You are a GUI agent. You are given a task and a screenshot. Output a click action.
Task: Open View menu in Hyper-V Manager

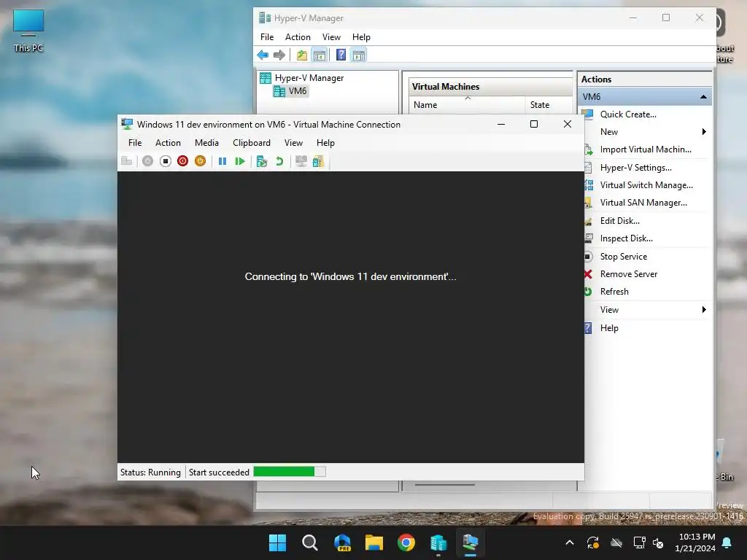(331, 37)
